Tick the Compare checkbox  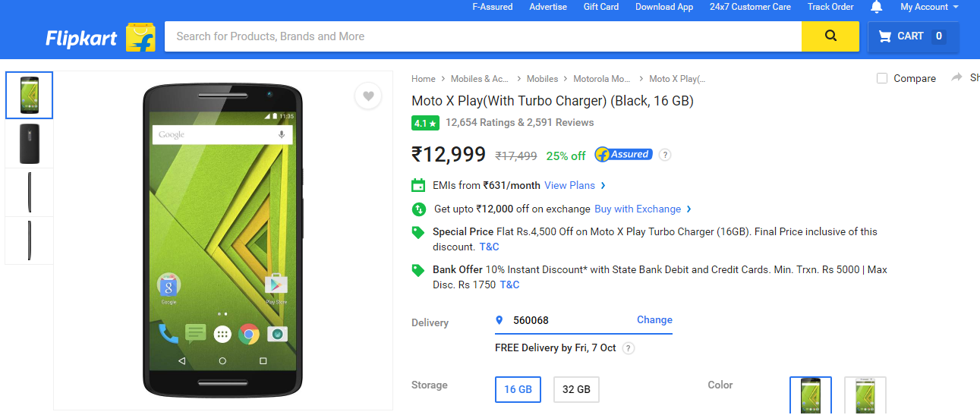[882, 78]
